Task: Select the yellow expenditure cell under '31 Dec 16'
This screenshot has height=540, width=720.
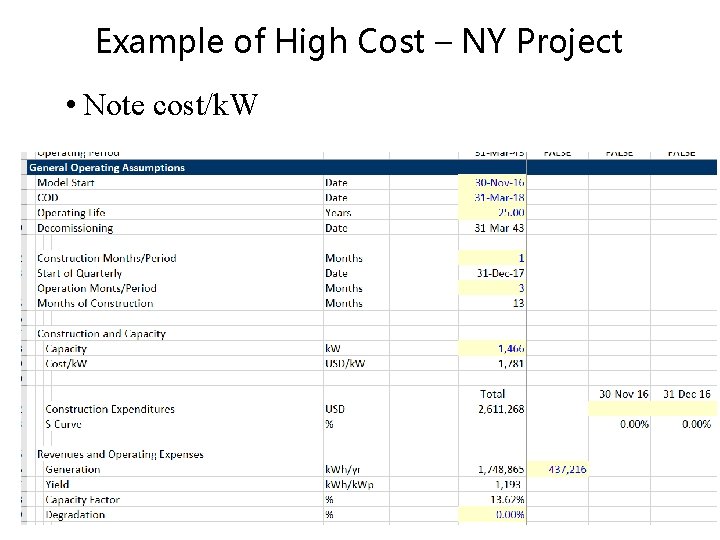Action: (x=684, y=409)
